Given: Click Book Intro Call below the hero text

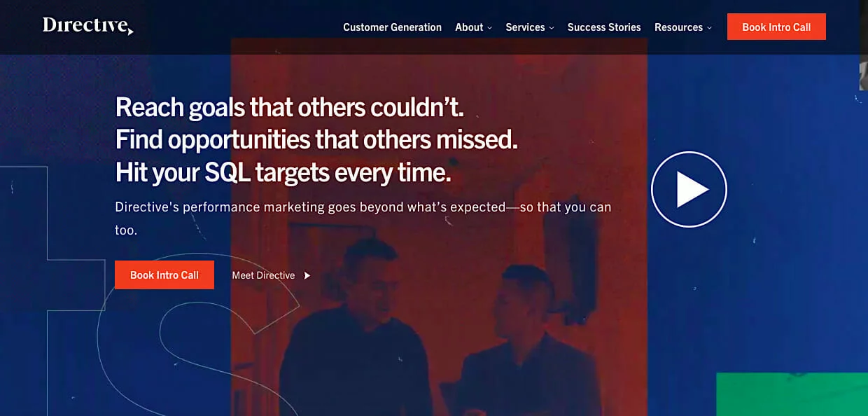Looking at the screenshot, I should coord(164,275).
